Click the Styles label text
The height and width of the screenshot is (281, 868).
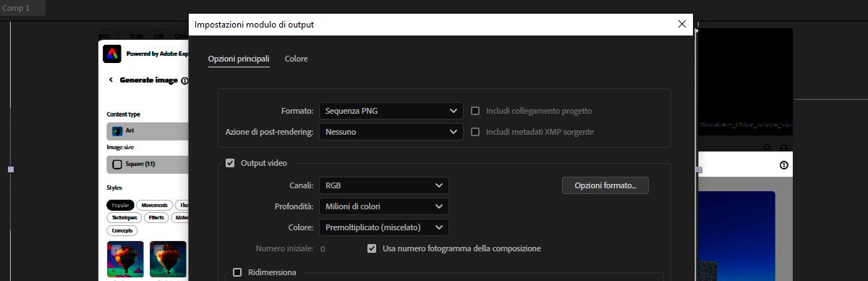coord(114,188)
